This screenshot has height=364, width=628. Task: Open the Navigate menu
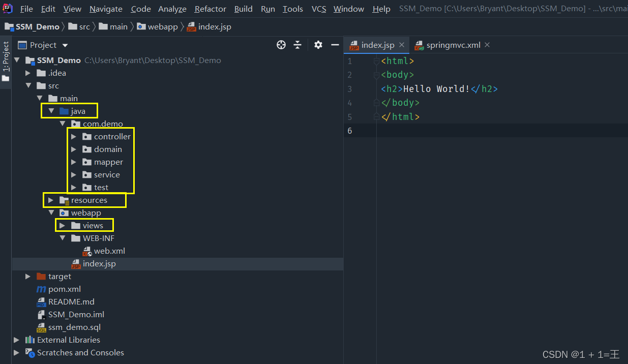[106, 9]
